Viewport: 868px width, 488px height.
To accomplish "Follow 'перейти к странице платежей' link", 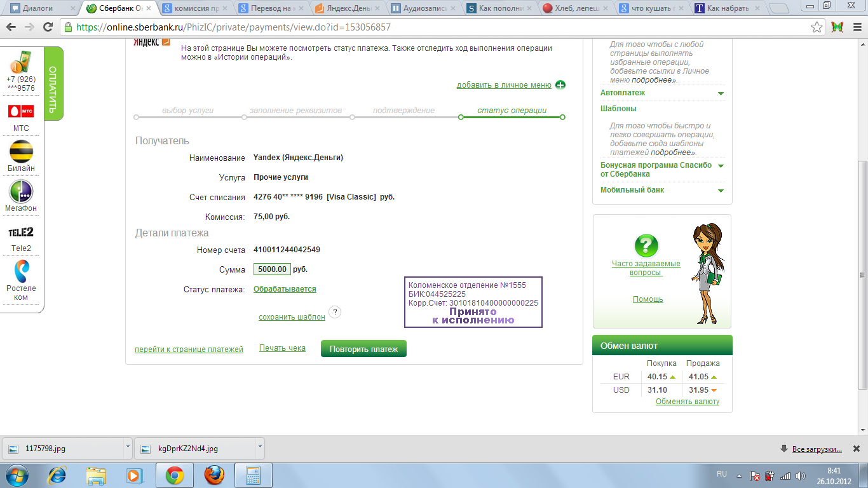I will [x=189, y=349].
